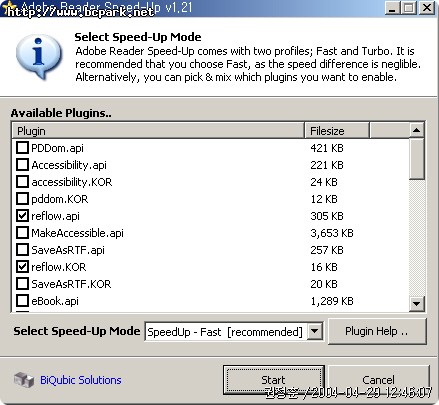Screen dimensions: 439x405
Task: Enable the Accessibility.api plugin checkbox
Action: point(22,165)
